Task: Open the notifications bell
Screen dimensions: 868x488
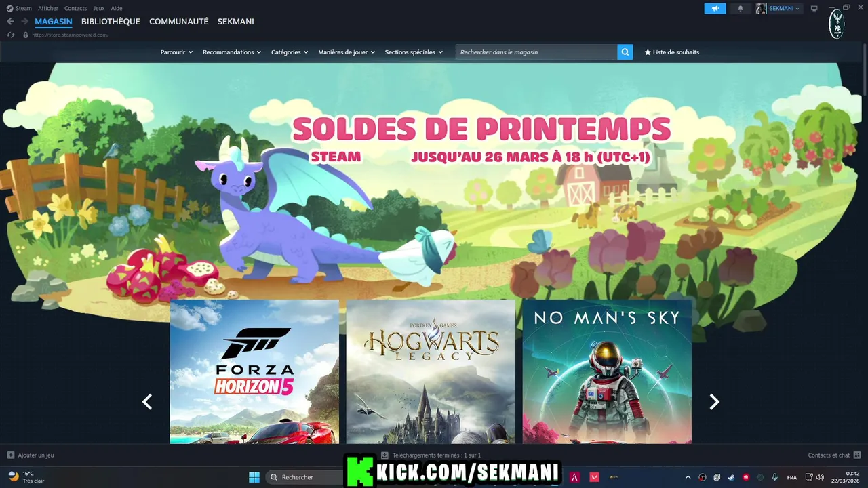Action: 741,8
